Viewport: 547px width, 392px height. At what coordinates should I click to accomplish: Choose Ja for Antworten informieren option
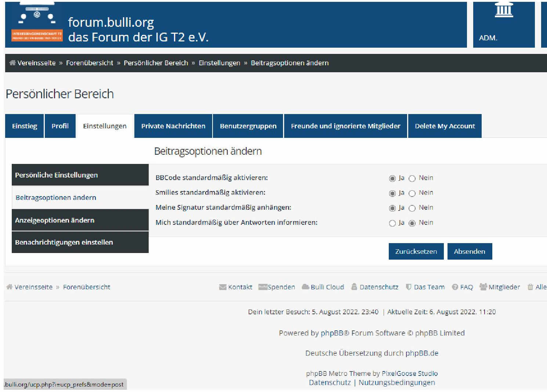[x=392, y=223]
